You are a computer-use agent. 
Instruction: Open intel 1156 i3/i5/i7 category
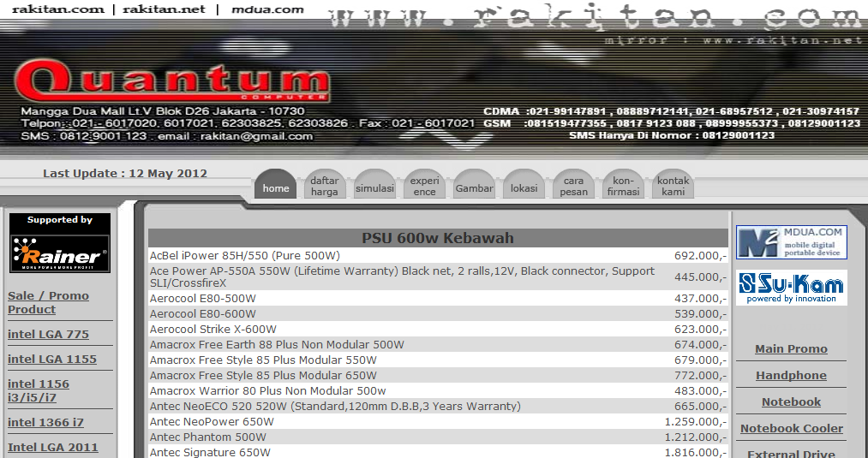(x=39, y=390)
